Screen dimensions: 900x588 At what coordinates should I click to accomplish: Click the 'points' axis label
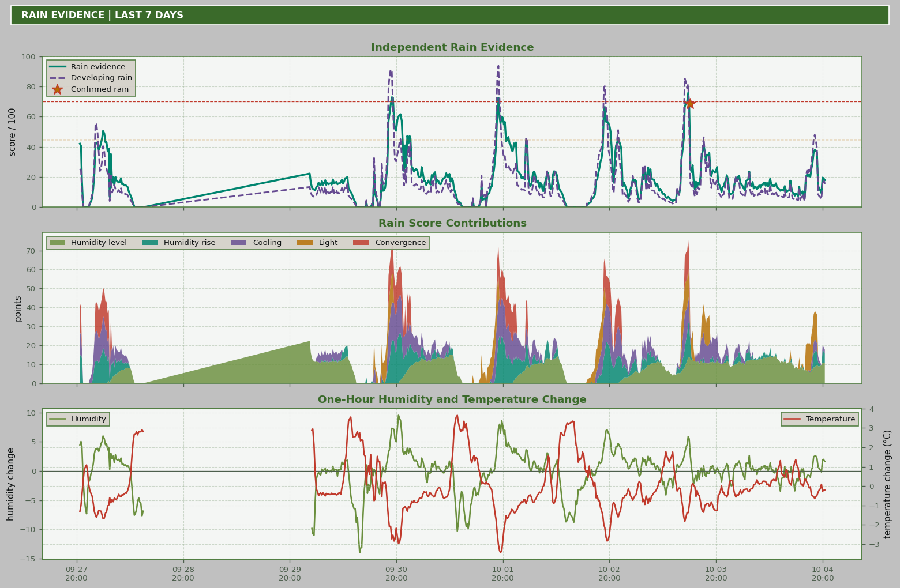pos(18,308)
